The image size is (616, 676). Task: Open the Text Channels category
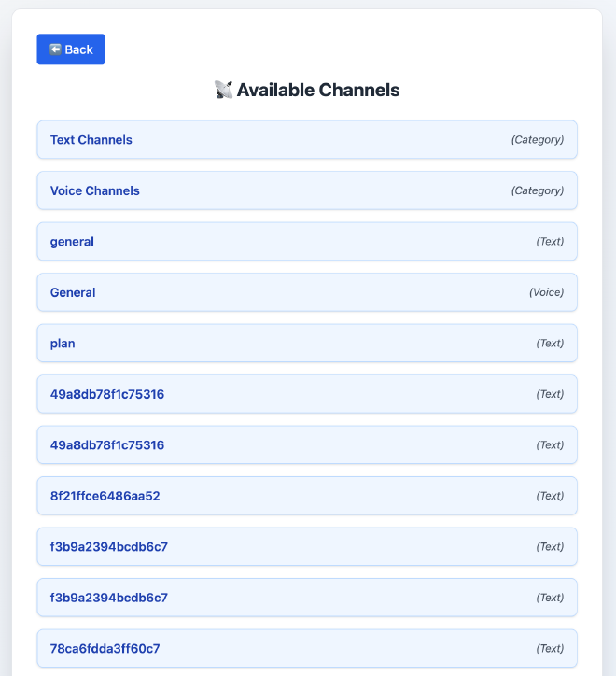tap(91, 140)
